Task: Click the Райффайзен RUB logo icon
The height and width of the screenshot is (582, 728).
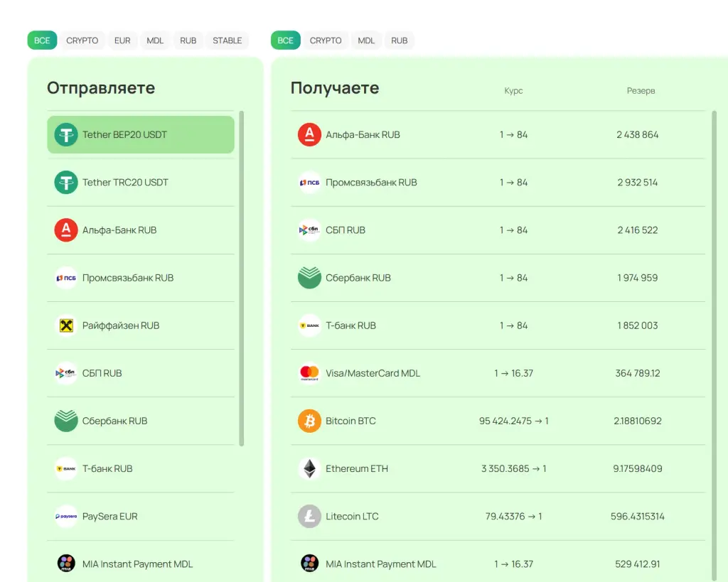Action: (x=66, y=325)
